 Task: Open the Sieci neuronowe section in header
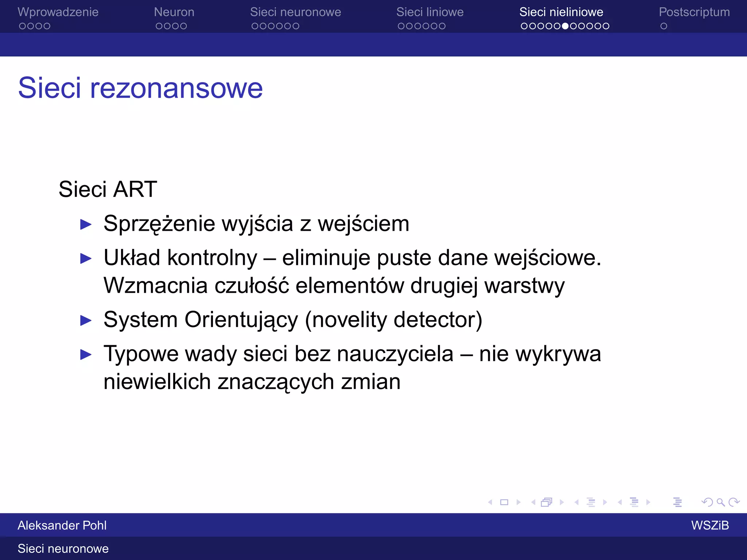point(295,12)
